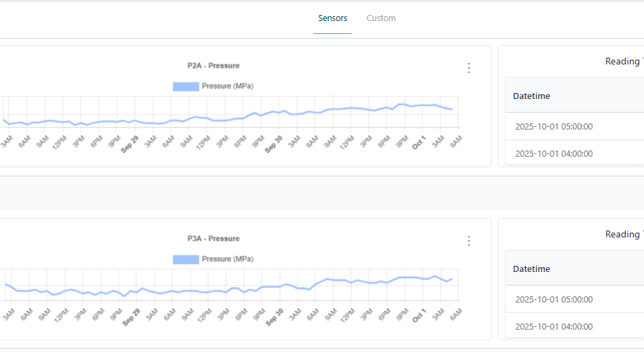Viewport: 644px width, 352px height.
Task: Click the P2A chart blue legend swatch
Action: tap(186, 86)
